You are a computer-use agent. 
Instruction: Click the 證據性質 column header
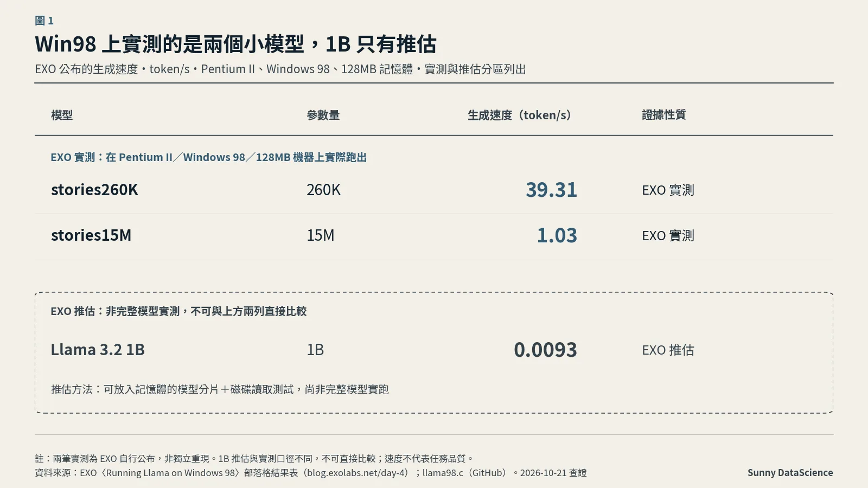pos(664,115)
